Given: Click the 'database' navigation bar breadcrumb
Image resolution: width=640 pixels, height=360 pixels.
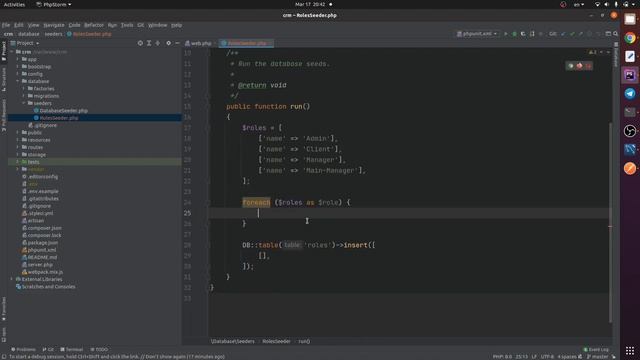Looking at the screenshot, I should pos(29,34).
